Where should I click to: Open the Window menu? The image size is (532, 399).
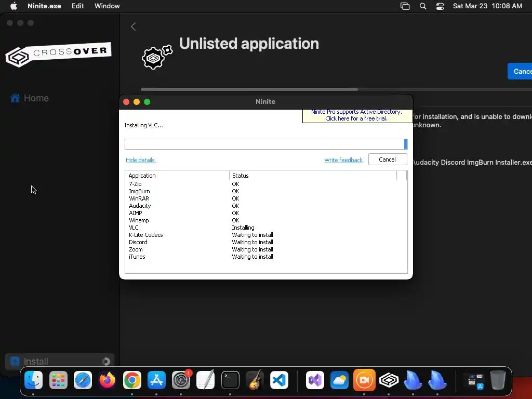[107, 6]
